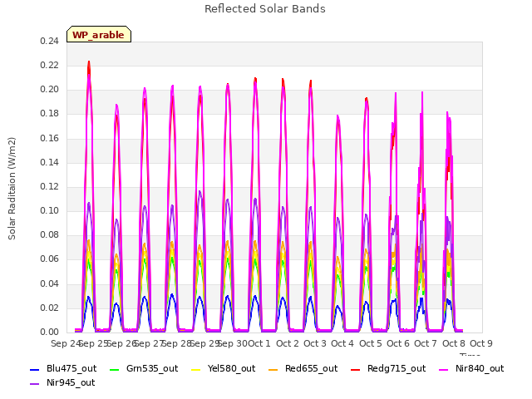Click the 0.20 y-axis tick label
The width and height of the screenshot is (532, 399).
pyautogui.click(x=49, y=90)
